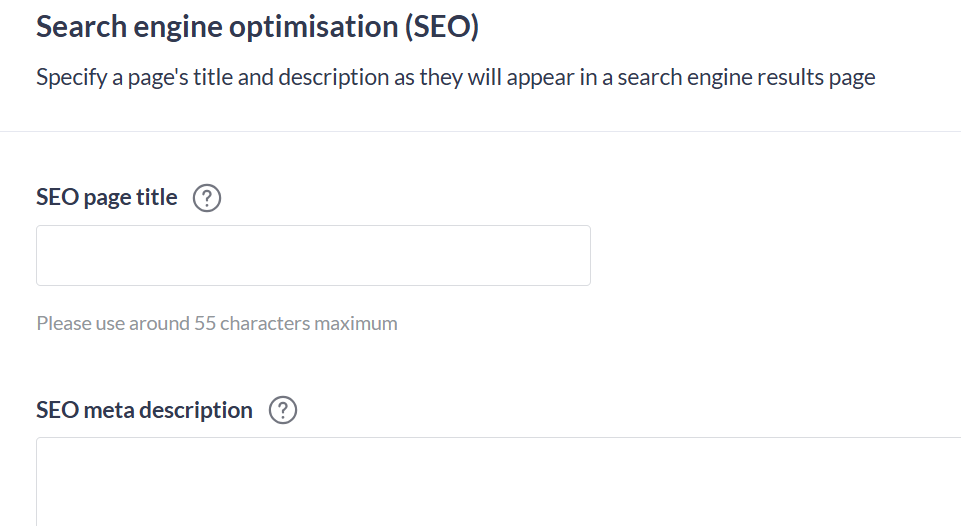Select the empty SEO page title input
The height and width of the screenshot is (526, 961).
click(313, 255)
